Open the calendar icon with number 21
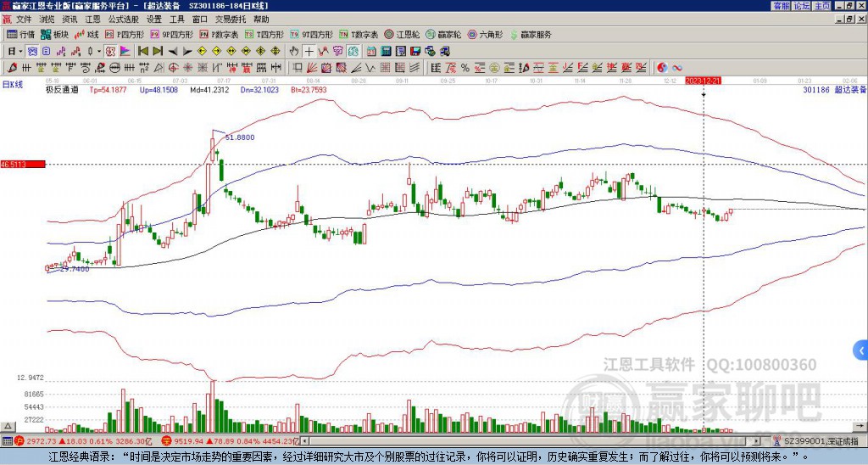 (x=371, y=51)
